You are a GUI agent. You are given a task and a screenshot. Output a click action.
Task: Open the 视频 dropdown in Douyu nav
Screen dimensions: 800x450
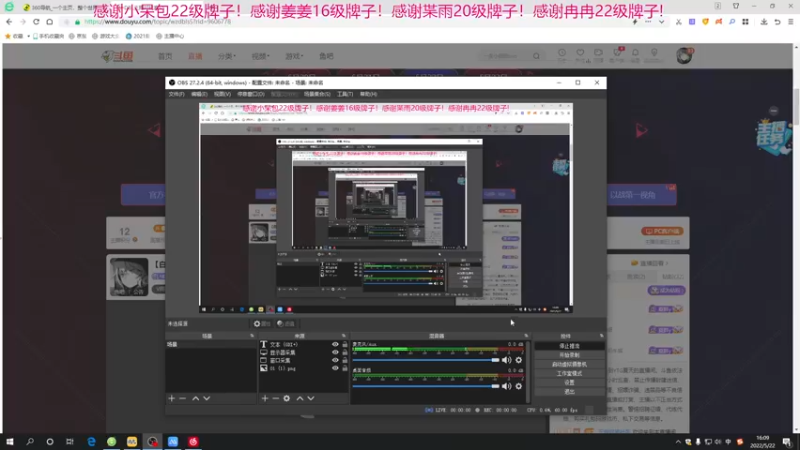[260, 56]
